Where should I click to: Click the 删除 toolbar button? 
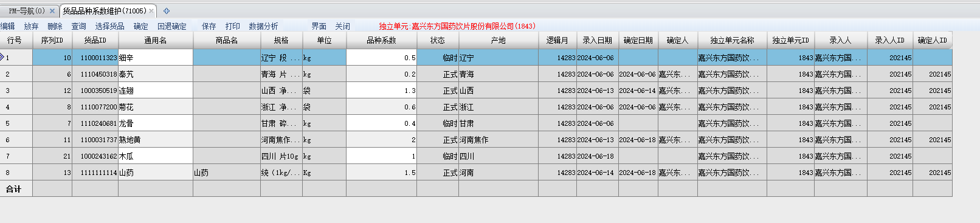(55, 26)
